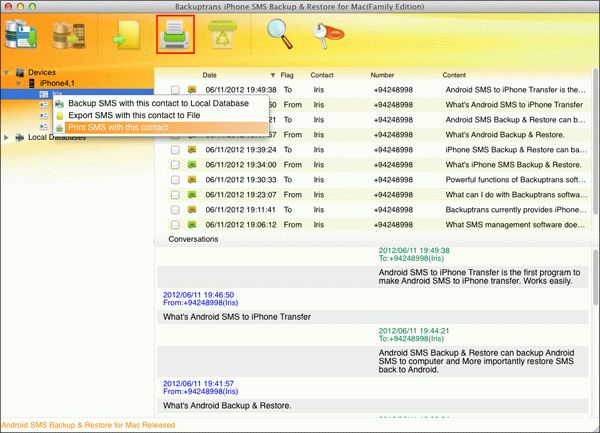600x433 pixels.
Task: Click the conversations pane vertical scrollbar
Action: click(595, 277)
